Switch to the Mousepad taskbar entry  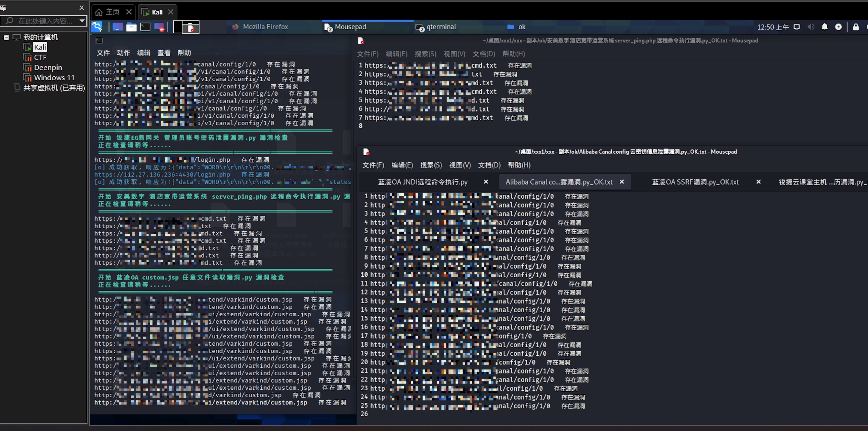(350, 27)
